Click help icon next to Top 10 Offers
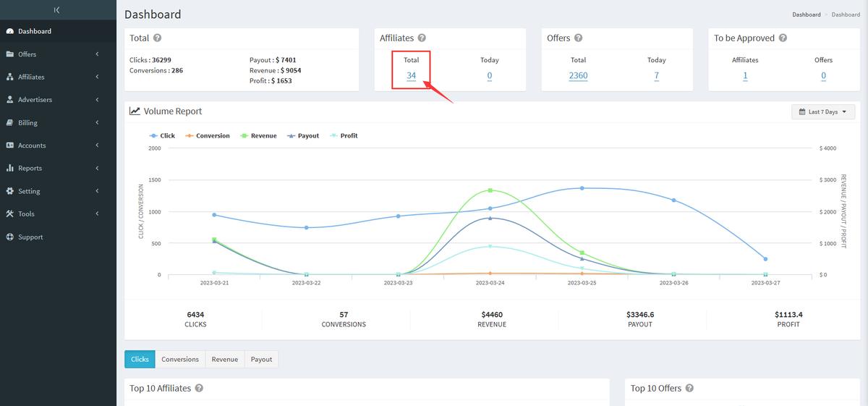The image size is (868, 406). (689, 389)
